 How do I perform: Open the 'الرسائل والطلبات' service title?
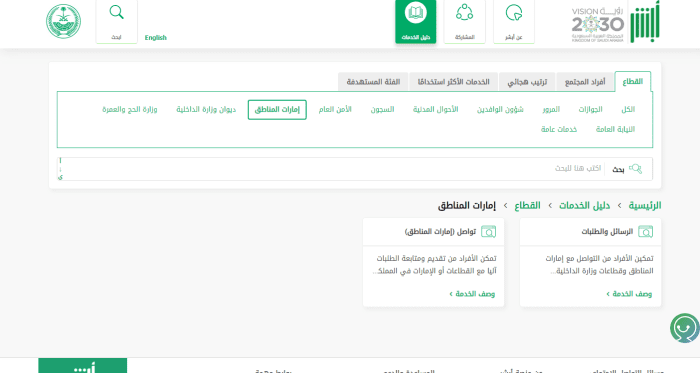click(607, 232)
